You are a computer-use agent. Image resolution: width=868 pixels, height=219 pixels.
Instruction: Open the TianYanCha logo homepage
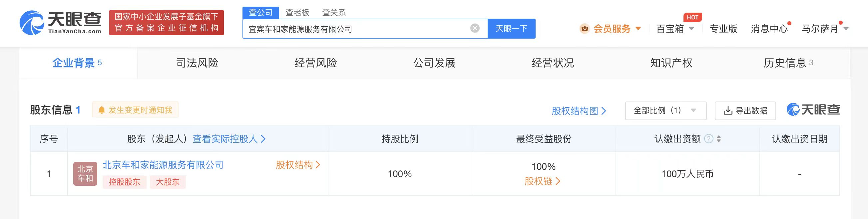point(61,23)
